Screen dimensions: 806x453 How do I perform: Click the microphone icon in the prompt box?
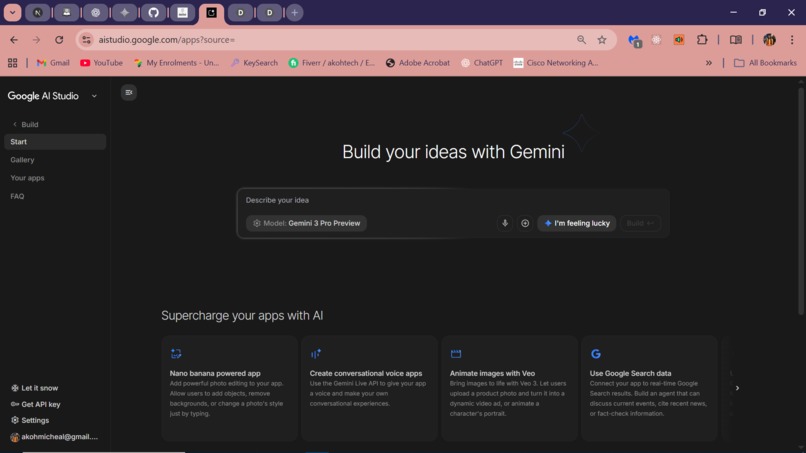pyautogui.click(x=505, y=223)
